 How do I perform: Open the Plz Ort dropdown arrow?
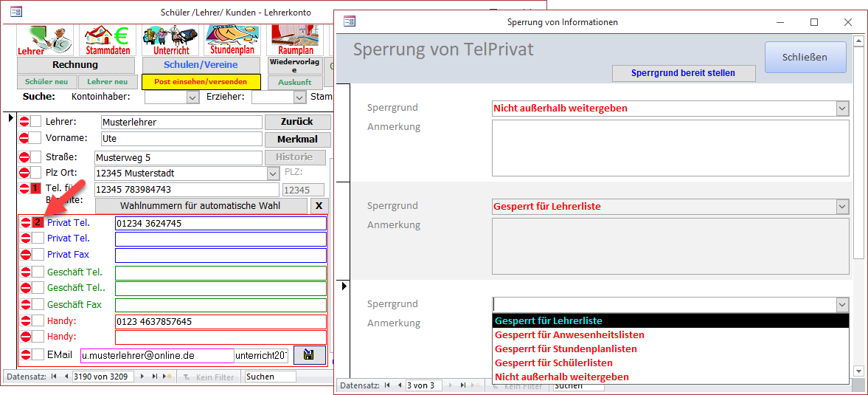(272, 174)
